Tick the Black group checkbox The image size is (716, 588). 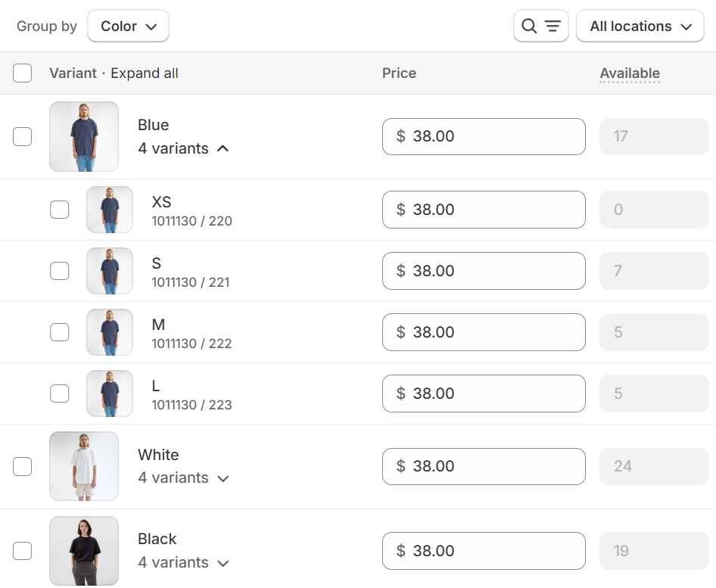23,551
